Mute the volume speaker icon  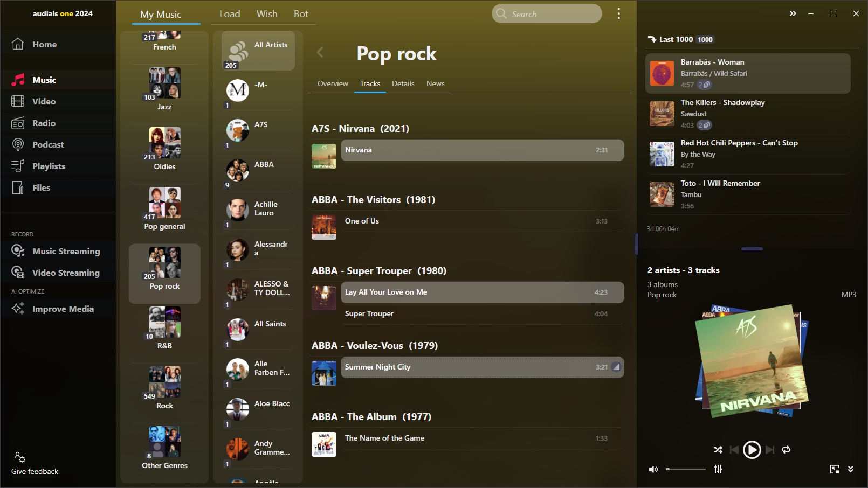653,469
